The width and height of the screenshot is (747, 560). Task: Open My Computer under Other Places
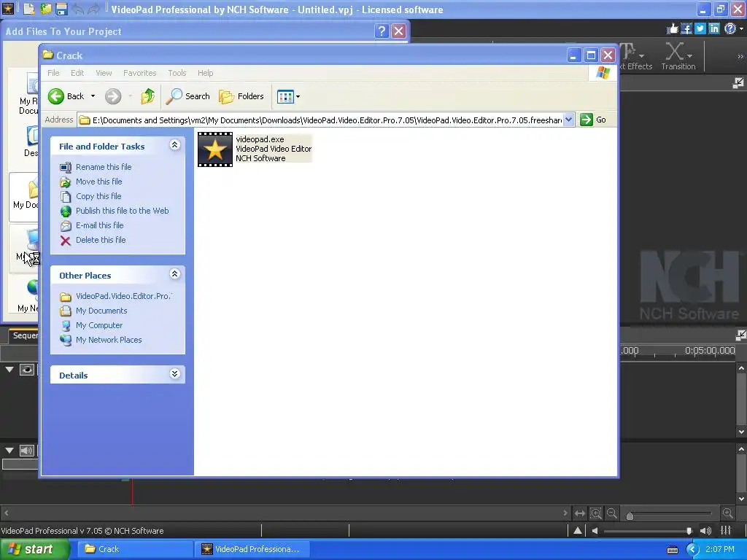(99, 325)
